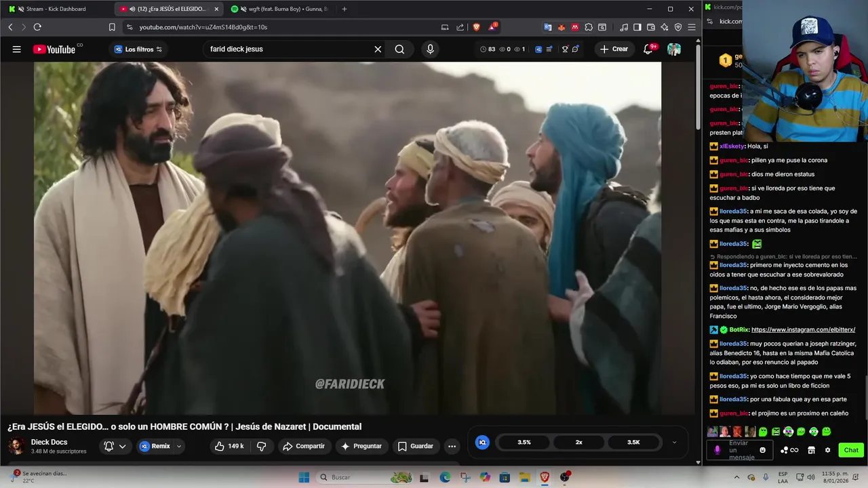Open a new browser tab
Image resolution: width=868 pixels, height=488 pixels.
(344, 9)
